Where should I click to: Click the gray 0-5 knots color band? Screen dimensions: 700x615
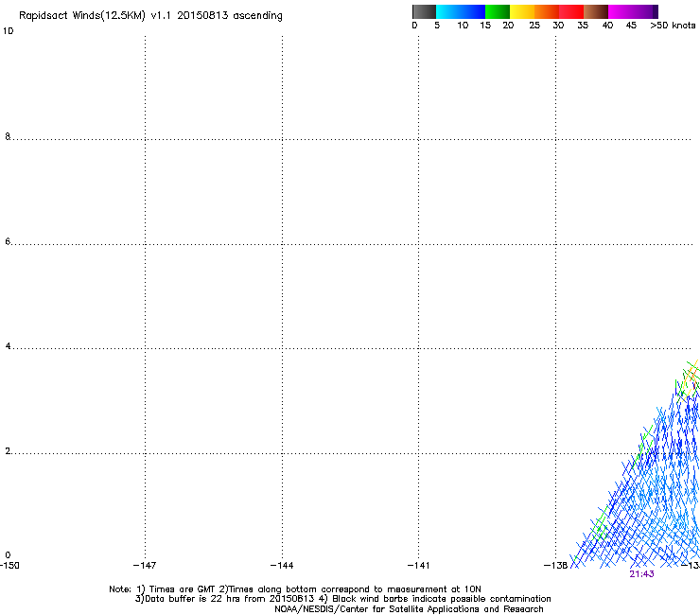tap(425, 11)
